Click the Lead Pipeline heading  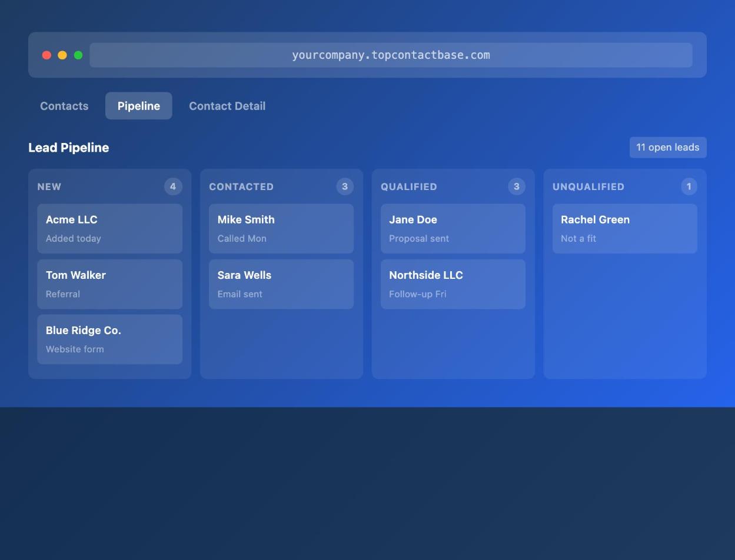point(69,148)
